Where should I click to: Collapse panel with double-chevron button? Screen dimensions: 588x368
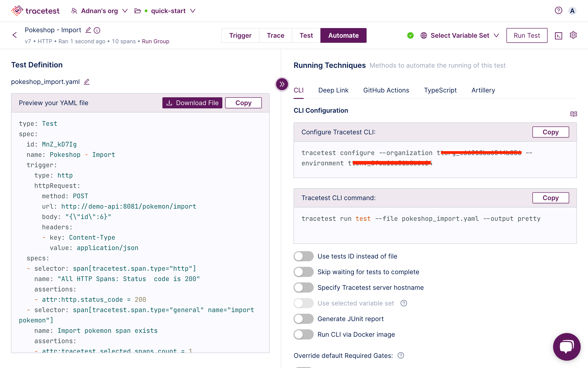tap(282, 84)
